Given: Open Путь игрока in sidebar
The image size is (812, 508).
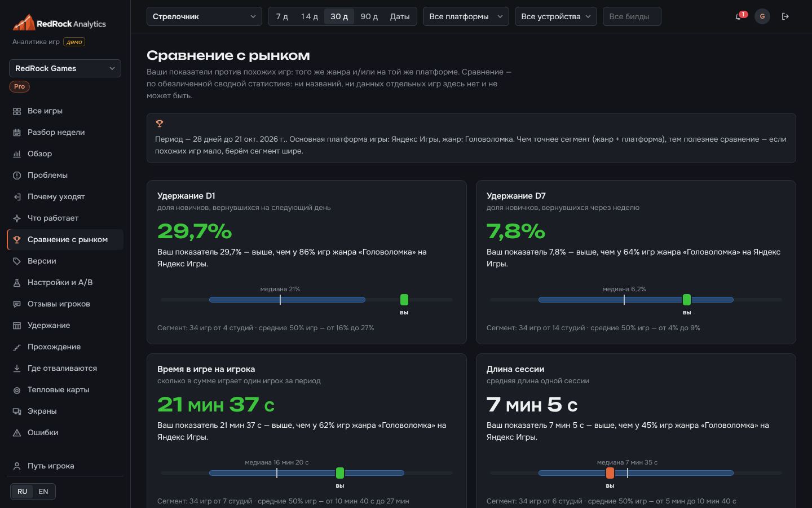Looking at the screenshot, I should [65, 466].
